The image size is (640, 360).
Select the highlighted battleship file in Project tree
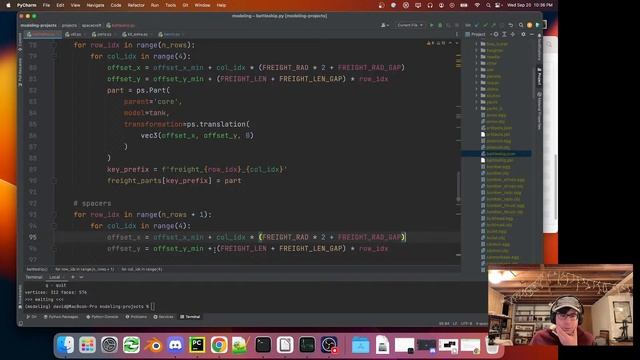pos(497,153)
